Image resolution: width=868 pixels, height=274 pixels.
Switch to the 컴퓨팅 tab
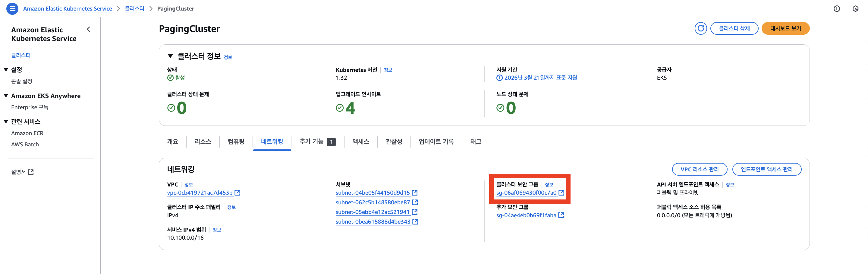[236, 142]
